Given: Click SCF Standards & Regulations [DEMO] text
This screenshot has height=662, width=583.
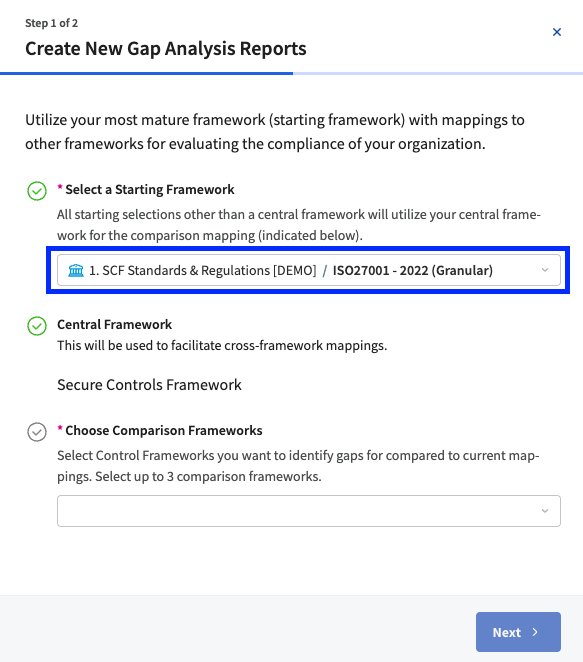Looking at the screenshot, I should 203,270.
